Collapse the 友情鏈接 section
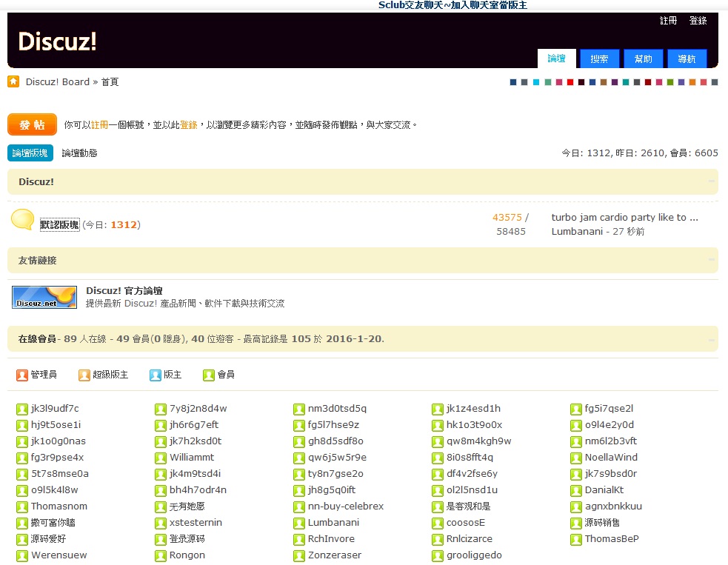This screenshot has width=728, height=565. (x=711, y=260)
